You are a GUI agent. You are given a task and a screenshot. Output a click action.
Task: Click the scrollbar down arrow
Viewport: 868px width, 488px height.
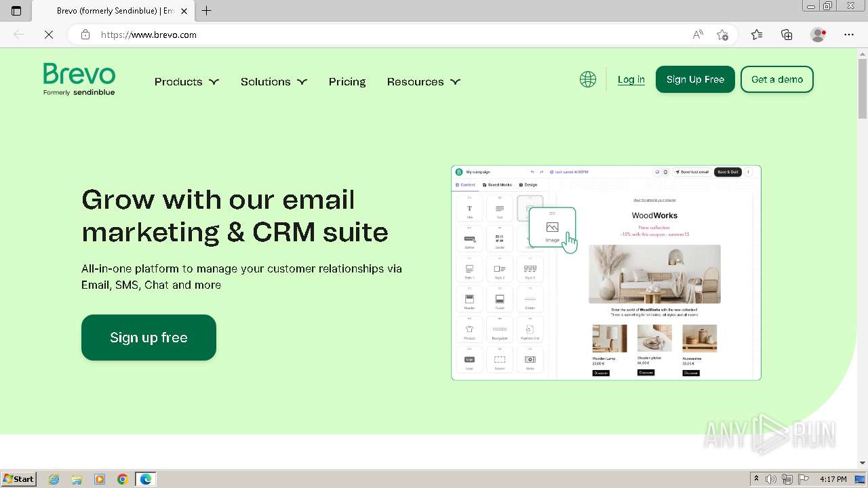pos(863,463)
